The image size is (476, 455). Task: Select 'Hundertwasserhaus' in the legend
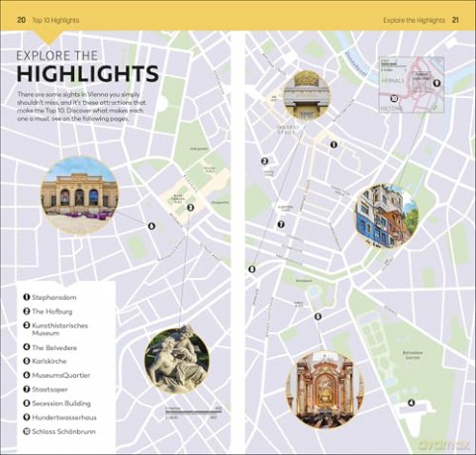[60, 417]
